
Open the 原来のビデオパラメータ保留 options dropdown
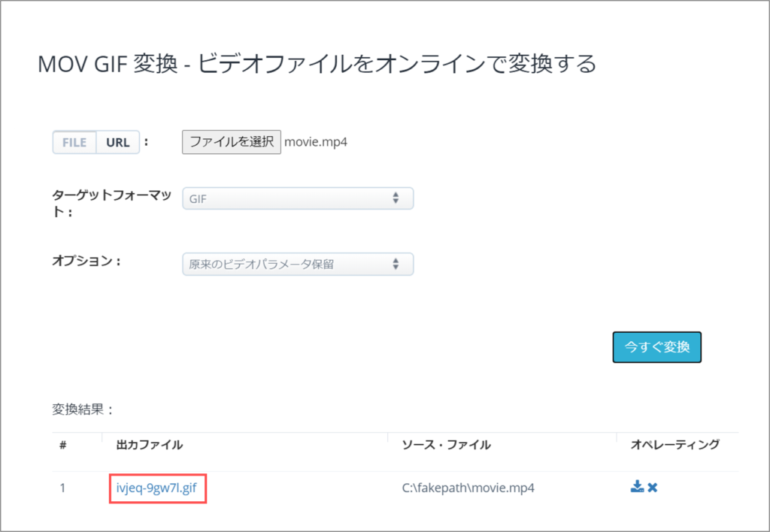pos(298,264)
